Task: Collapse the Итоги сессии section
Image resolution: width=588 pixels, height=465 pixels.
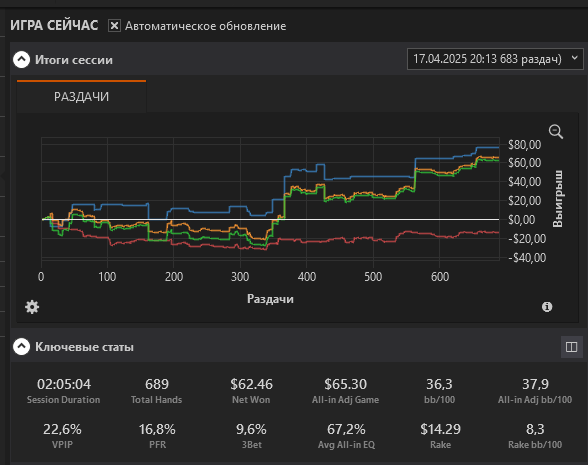Action: [21, 60]
